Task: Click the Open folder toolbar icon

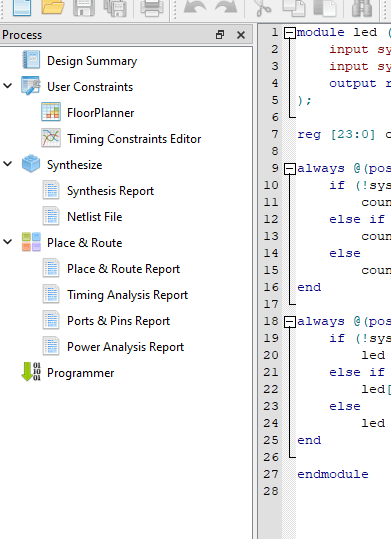Action: 53,7
